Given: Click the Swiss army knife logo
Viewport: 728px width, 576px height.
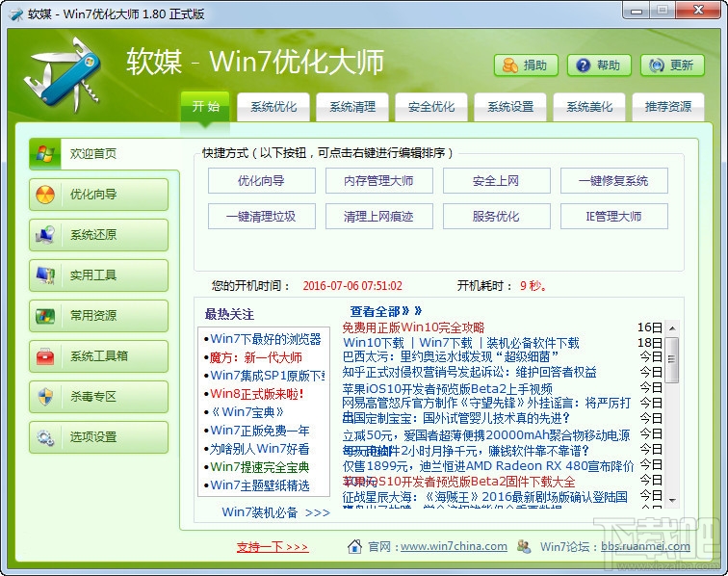Looking at the screenshot, I should [x=64, y=74].
